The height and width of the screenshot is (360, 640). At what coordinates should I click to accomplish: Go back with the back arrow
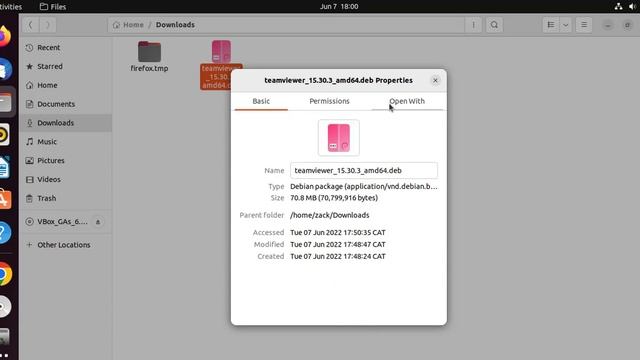coord(30,25)
